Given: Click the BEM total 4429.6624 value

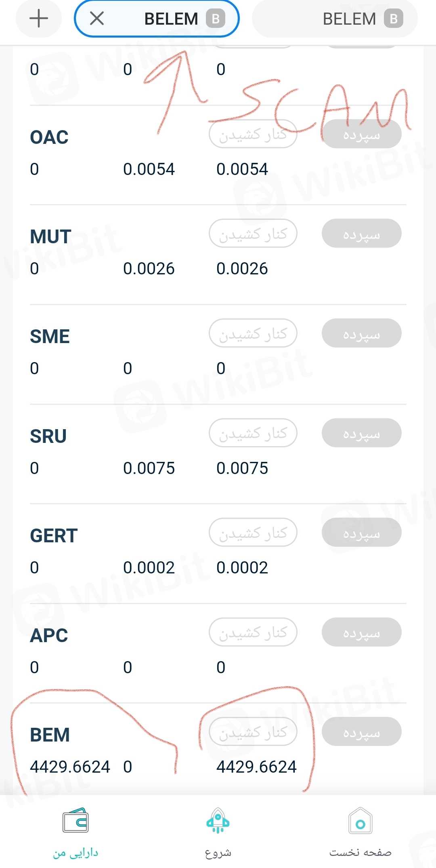Looking at the screenshot, I should [256, 767].
